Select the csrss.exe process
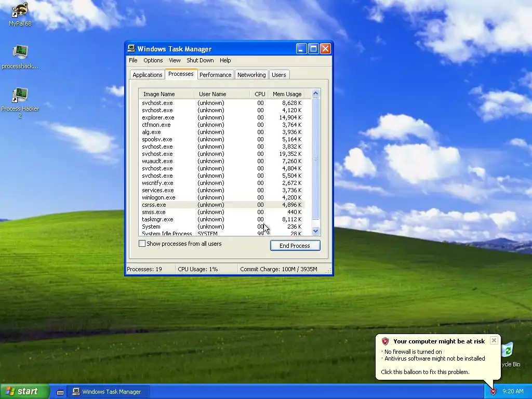Screen dimensions: 532x399 tap(222, 205)
